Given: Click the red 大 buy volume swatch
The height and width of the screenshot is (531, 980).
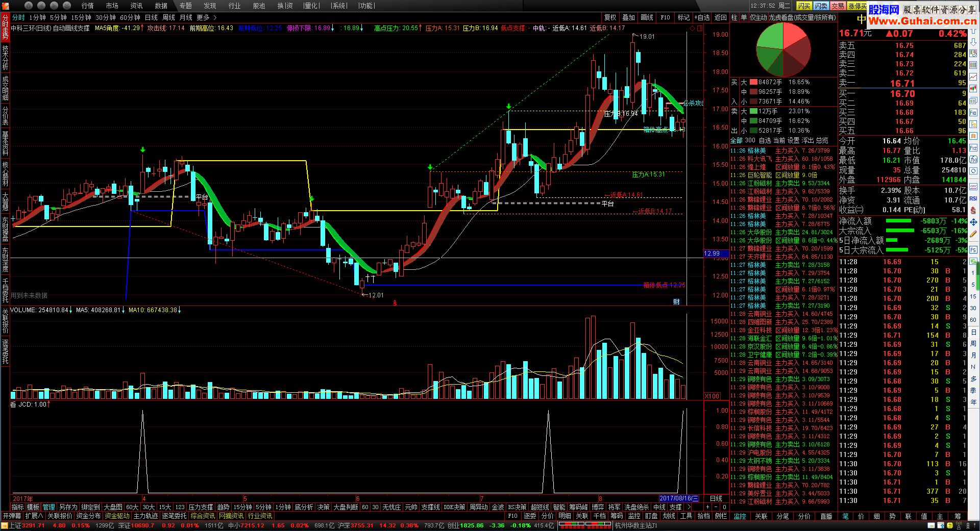Looking at the screenshot, I should point(753,82).
